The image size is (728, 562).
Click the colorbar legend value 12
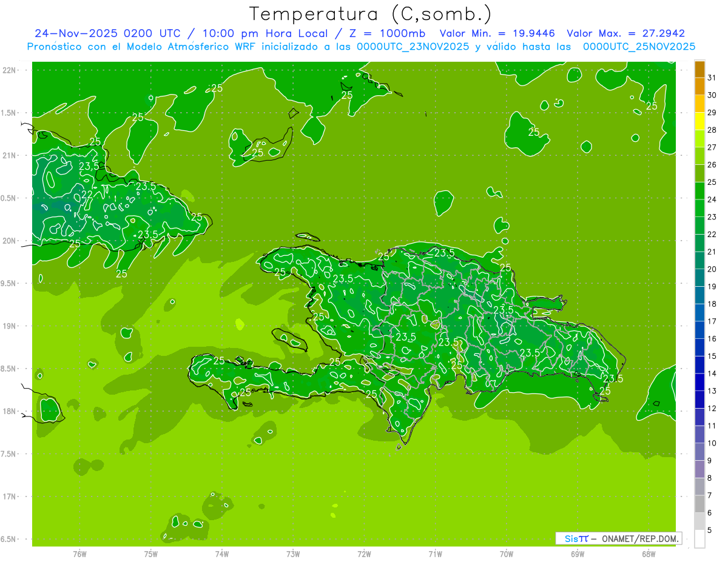coord(712,409)
